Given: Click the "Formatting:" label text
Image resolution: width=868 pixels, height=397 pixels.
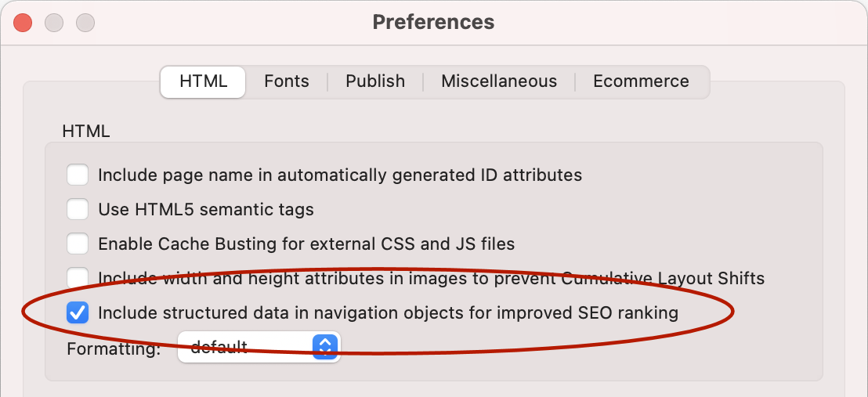Looking at the screenshot, I should point(114,348).
